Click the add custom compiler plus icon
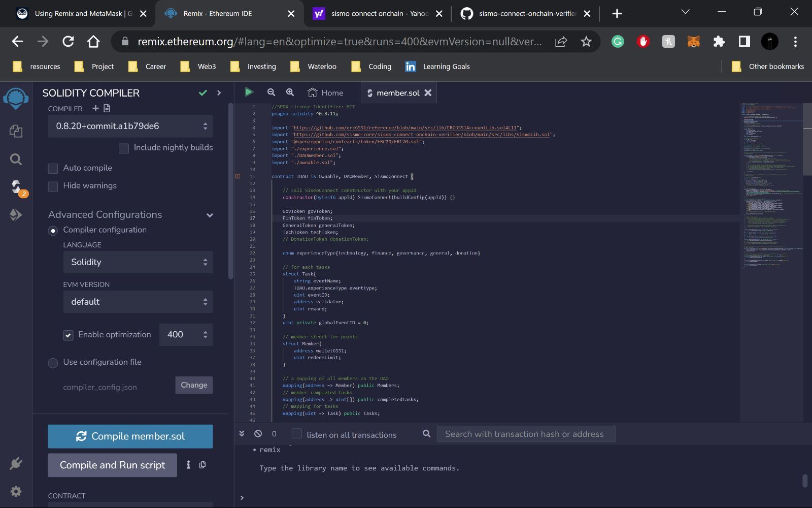This screenshot has width=812, height=508. click(x=95, y=108)
